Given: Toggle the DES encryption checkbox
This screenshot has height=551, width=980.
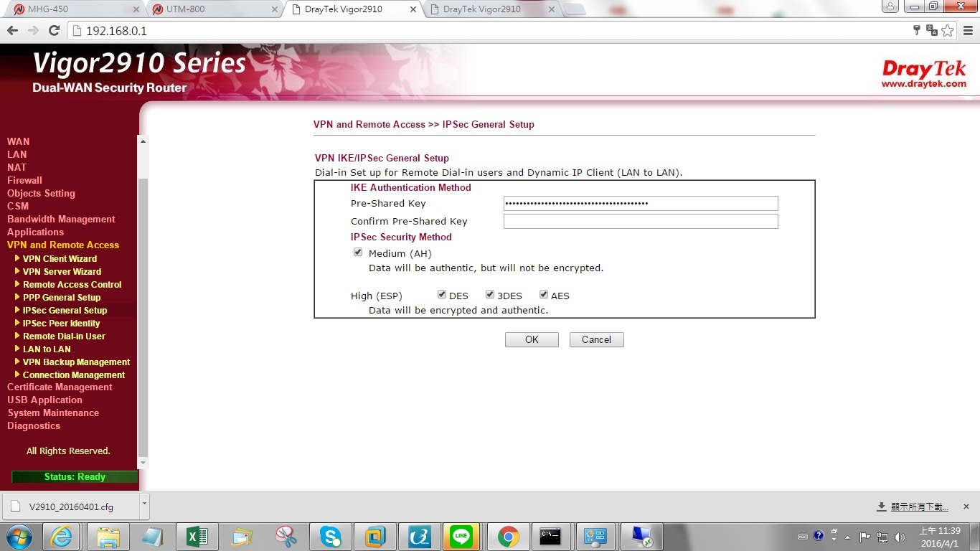Looking at the screenshot, I should pyautogui.click(x=442, y=294).
